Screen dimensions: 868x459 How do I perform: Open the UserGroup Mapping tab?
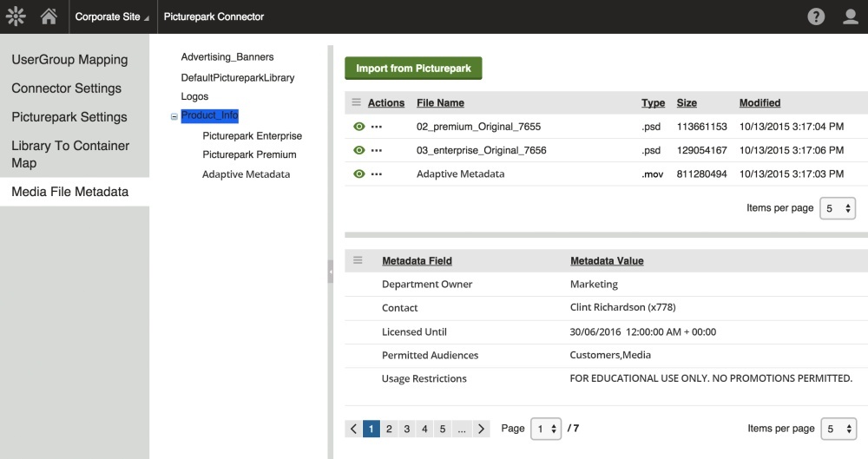tap(69, 60)
